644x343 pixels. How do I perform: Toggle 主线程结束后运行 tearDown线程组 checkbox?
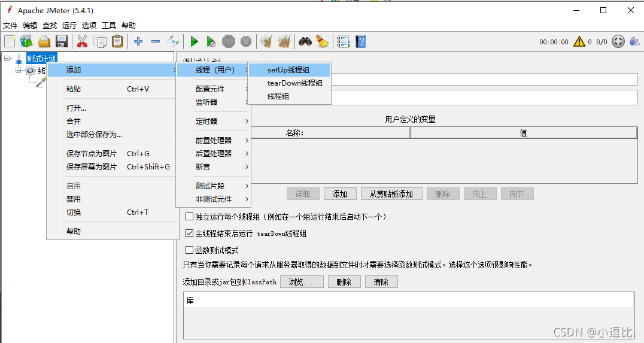(x=189, y=233)
